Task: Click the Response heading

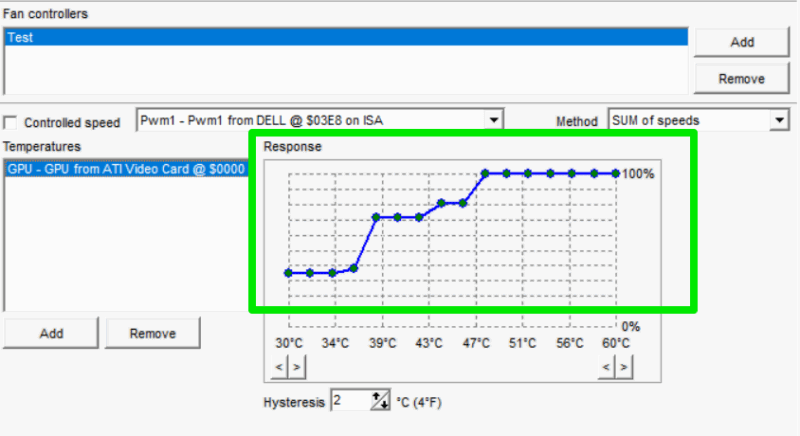Action: tap(292, 147)
